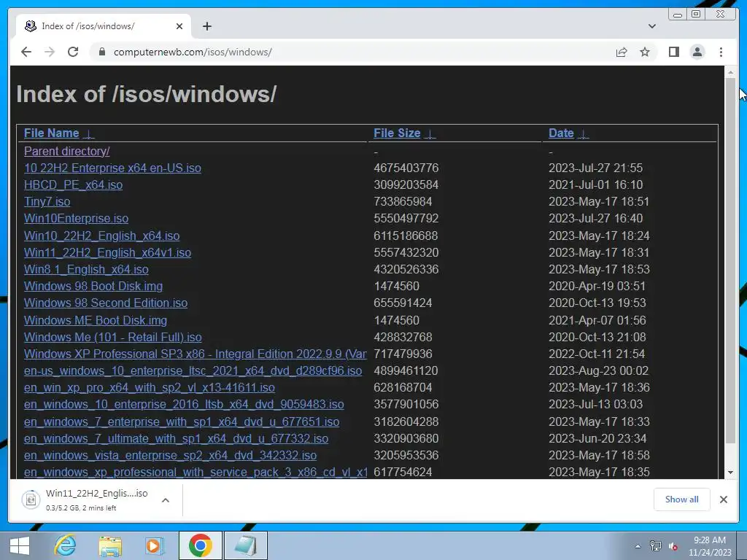Viewport: 747px width, 560px height.
Task: Download Win11_22H2_English_x64v1.iso
Action: (x=108, y=252)
